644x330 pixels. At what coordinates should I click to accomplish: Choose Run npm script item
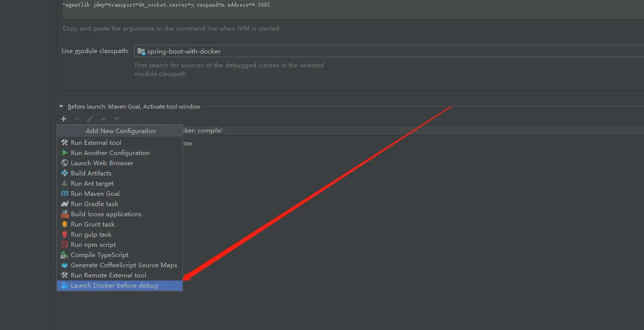[x=120, y=245]
